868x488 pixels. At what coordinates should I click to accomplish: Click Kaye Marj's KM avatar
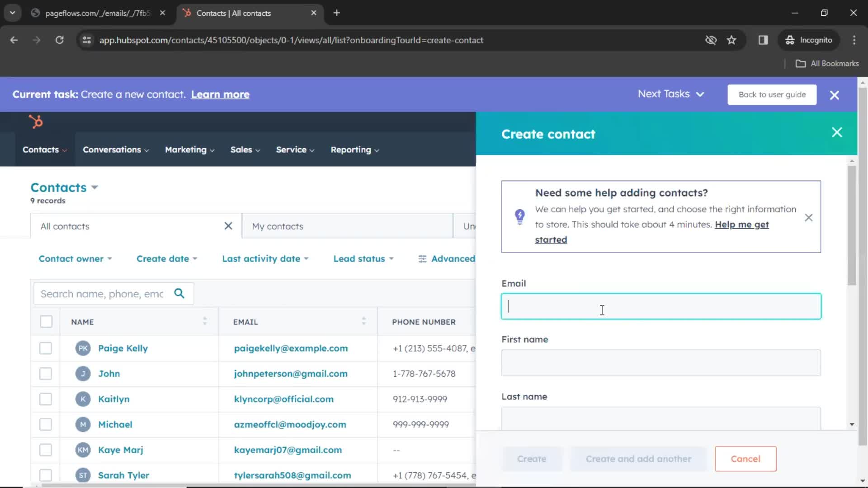click(x=83, y=450)
